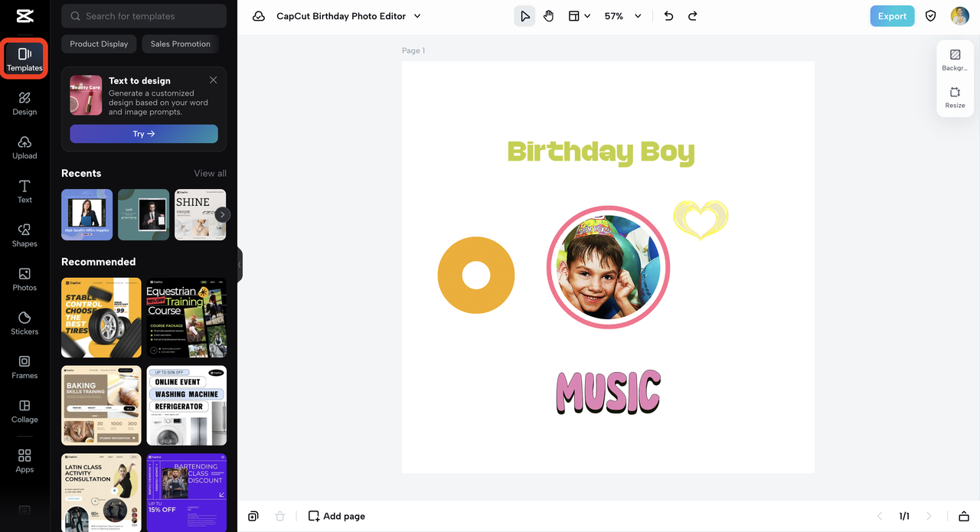Click the shield security icon

click(x=931, y=16)
